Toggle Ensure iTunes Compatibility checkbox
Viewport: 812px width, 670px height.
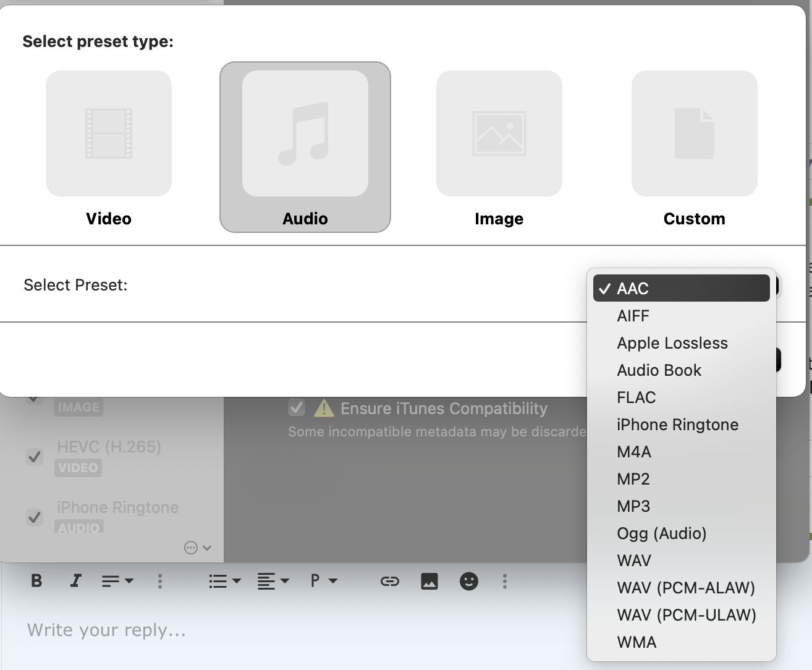tap(297, 408)
